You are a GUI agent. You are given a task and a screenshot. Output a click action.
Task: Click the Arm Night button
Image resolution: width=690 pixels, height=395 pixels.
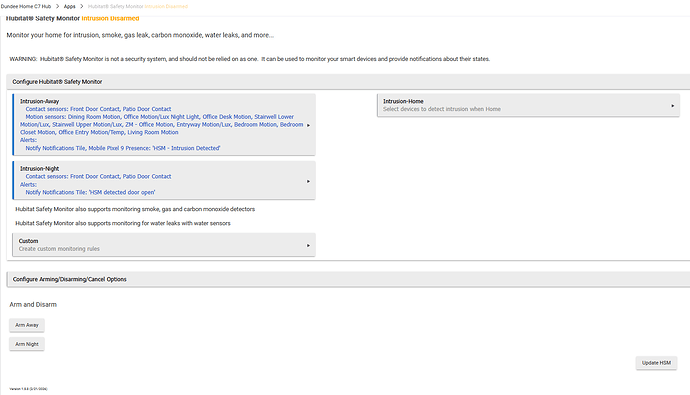pos(27,344)
